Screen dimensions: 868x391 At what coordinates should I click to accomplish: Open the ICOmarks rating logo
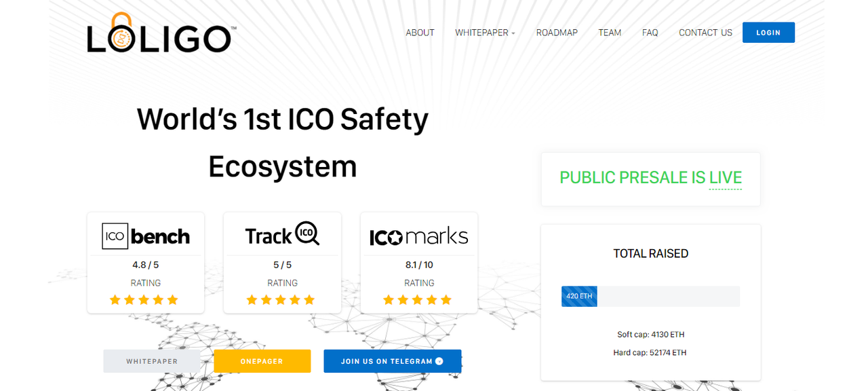point(418,236)
